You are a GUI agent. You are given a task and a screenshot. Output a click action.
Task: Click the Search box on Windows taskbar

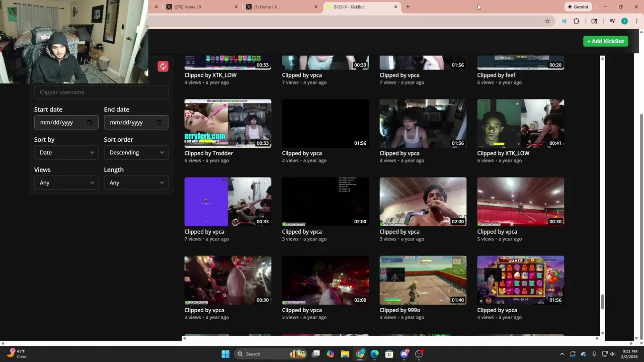click(x=271, y=354)
